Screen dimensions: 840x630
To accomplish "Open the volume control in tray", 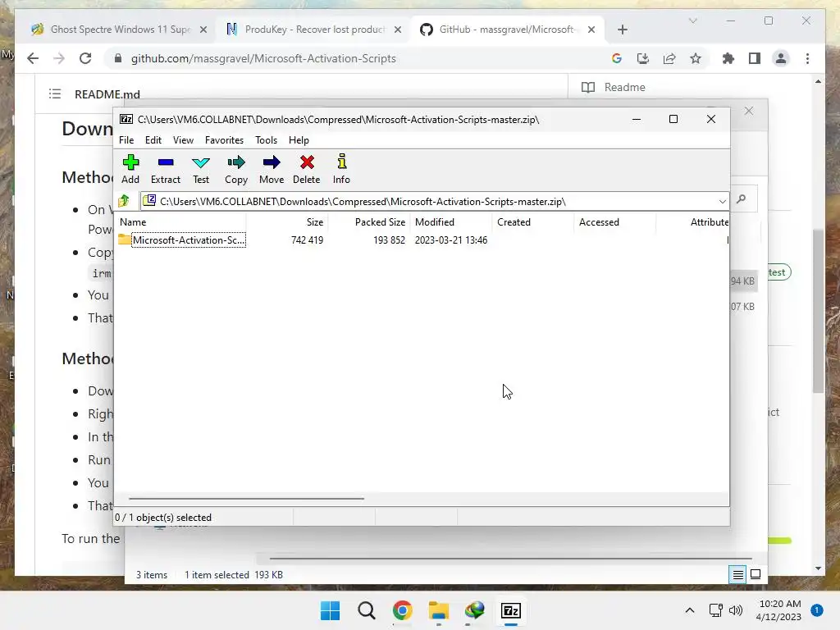I will point(736,610).
